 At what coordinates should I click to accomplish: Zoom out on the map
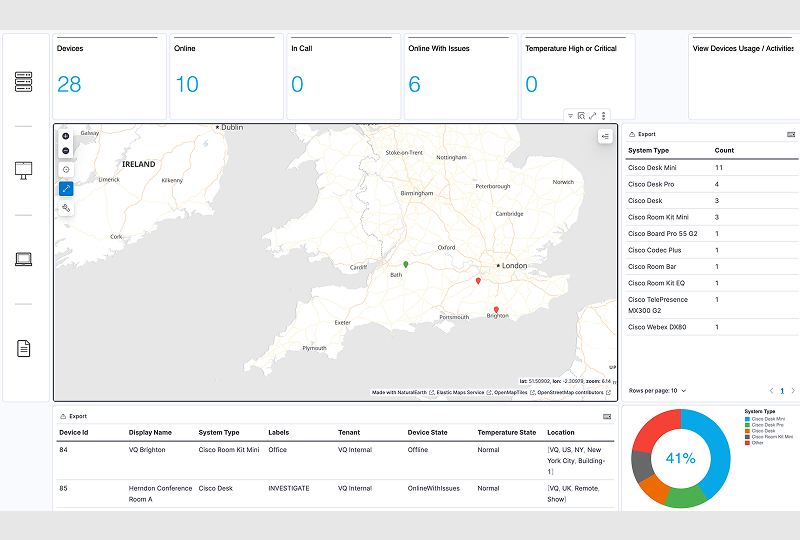(66, 151)
